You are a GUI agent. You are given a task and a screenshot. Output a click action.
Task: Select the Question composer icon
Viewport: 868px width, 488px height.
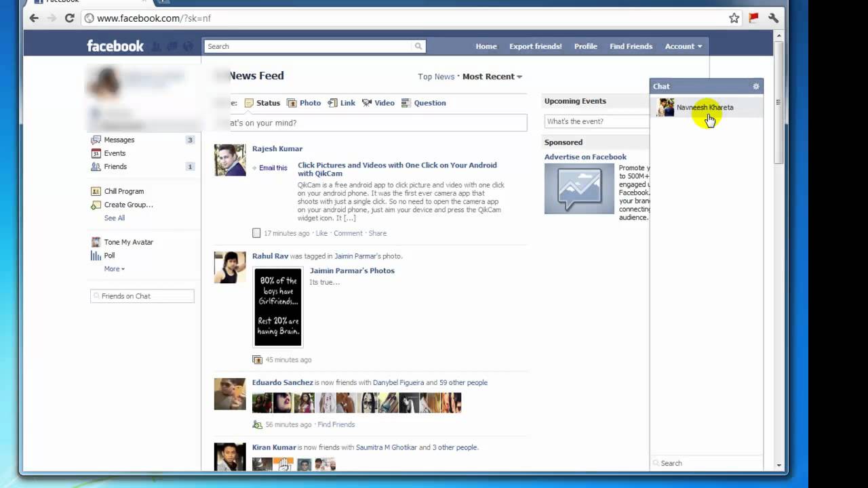406,103
